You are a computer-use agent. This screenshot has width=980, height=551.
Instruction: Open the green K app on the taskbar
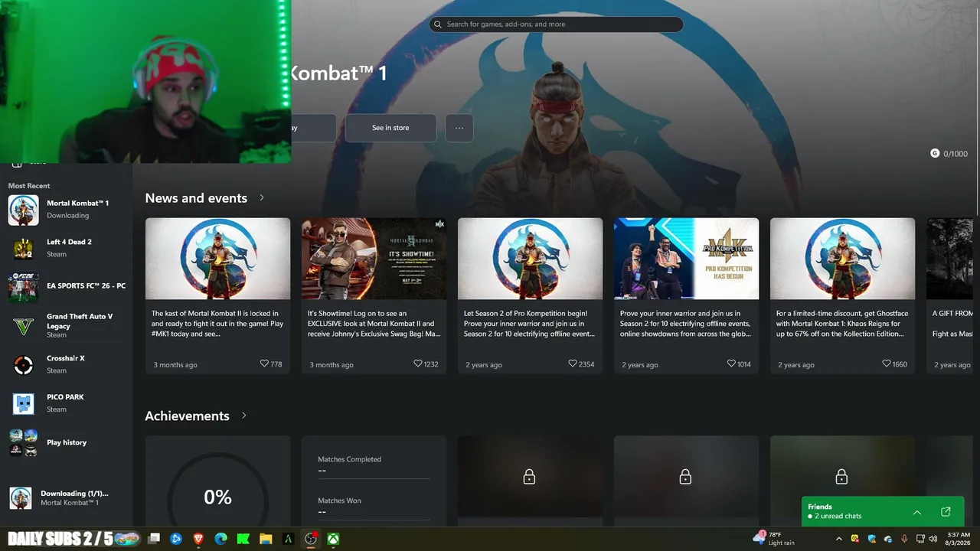(x=243, y=539)
